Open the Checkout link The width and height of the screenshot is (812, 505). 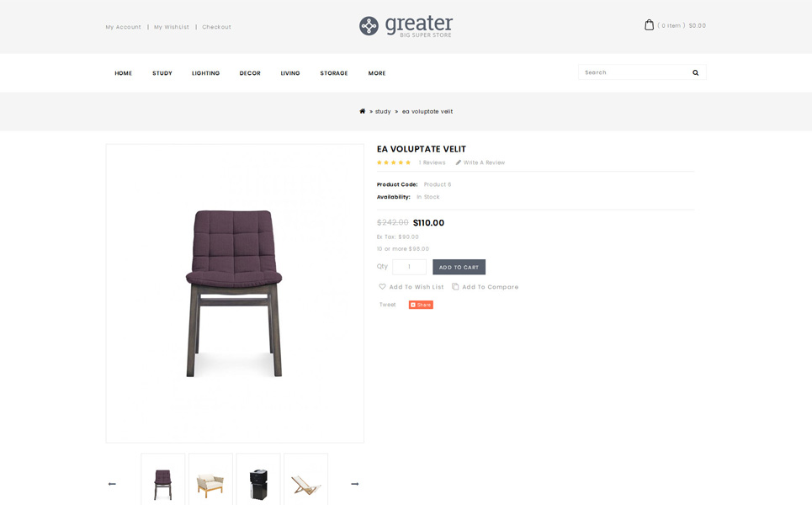tap(216, 27)
